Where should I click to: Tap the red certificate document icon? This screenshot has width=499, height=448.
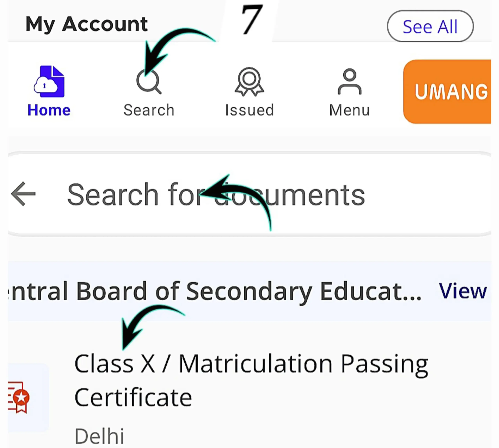pos(19,397)
